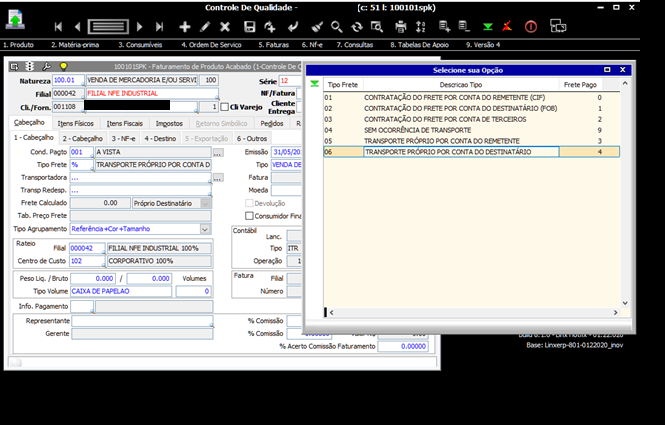Viewport: 665px width, 425px height.
Task: Open Transportadora lookup ellipsis button
Action: 217,178
